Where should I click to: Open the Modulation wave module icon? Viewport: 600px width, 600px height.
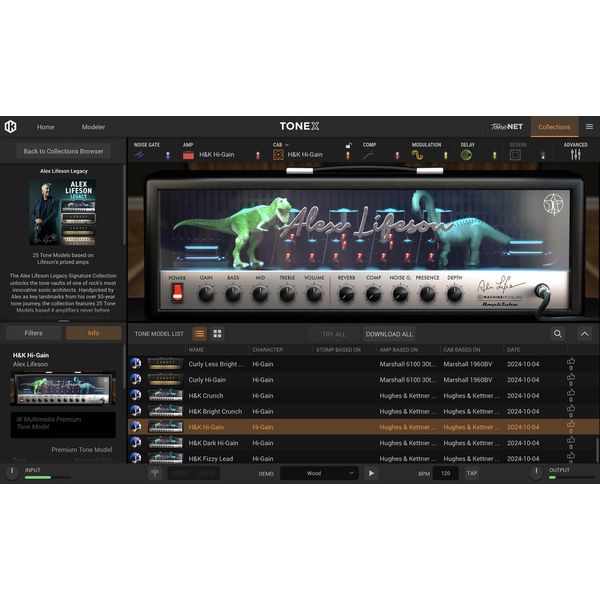[x=417, y=155]
